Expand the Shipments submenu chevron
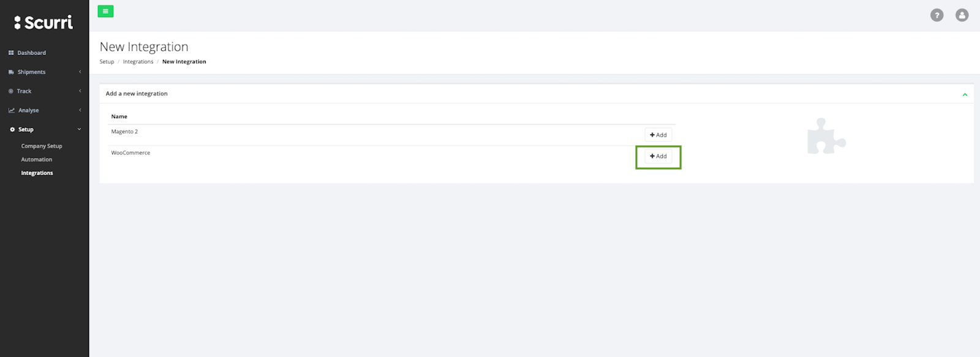Screen dimensions: 980x357 [80, 72]
